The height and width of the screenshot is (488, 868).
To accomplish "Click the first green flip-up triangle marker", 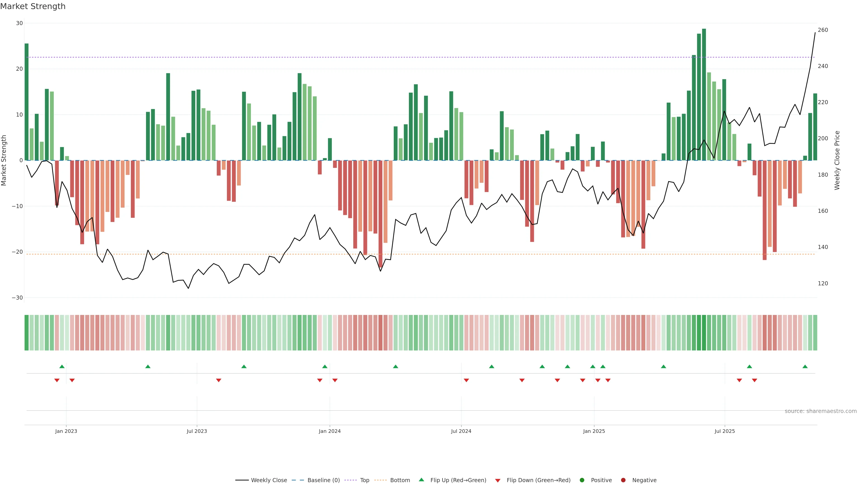I will (x=62, y=366).
